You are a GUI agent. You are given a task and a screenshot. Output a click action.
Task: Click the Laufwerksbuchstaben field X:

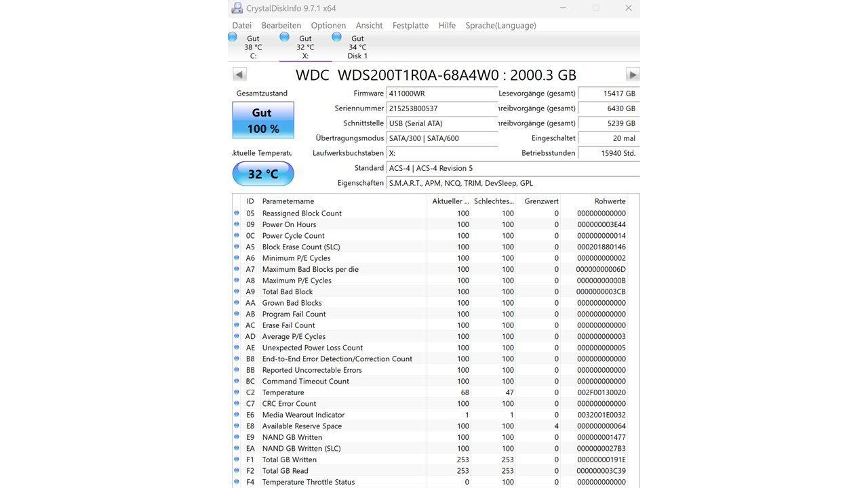(442, 153)
